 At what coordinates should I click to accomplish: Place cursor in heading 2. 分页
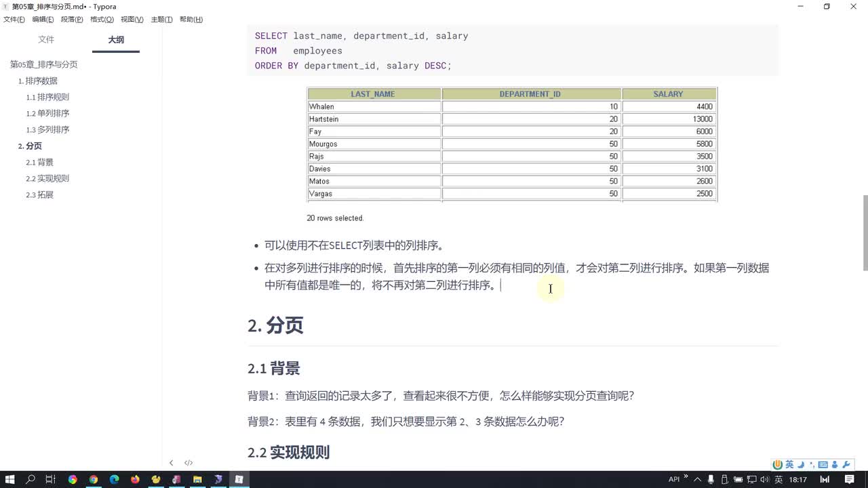pyautogui.click(x=275, y=325)
